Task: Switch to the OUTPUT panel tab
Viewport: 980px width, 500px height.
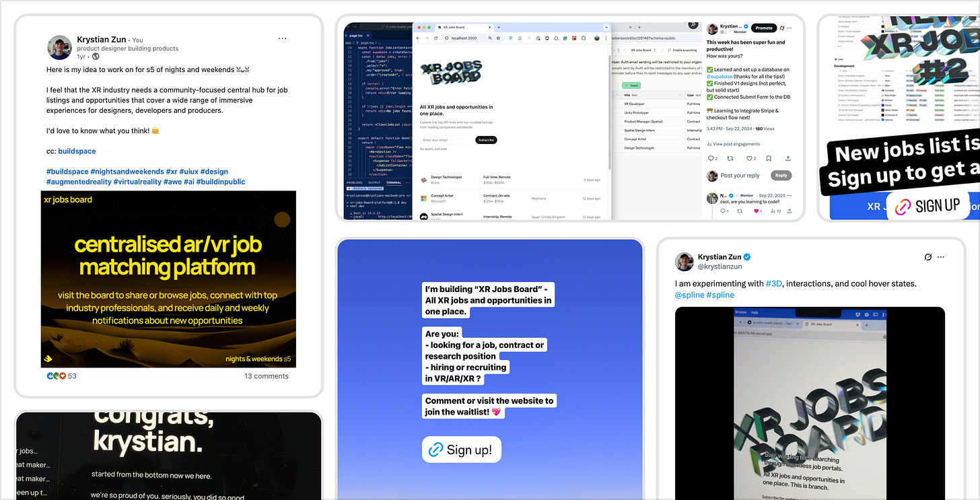Action: click(374, 182)
